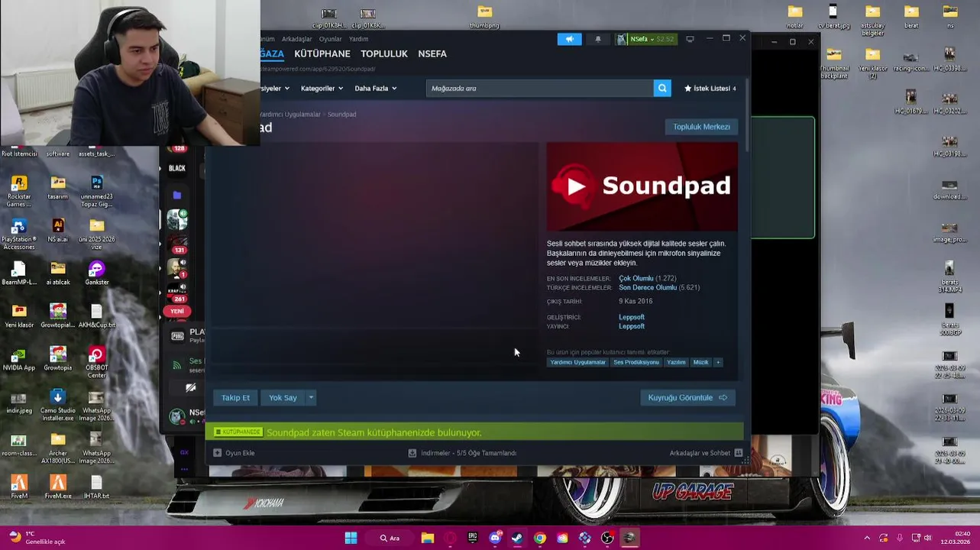Click the Yazılım tag
This screenshot has height=550, width=980.
point(676,362)
